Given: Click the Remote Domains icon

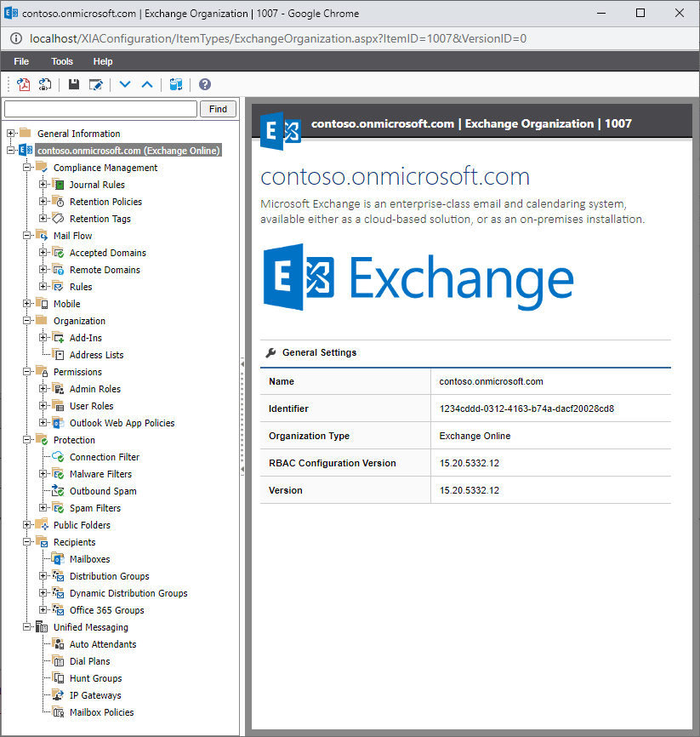Looking at the screenshot, I should [x=58, y=269].
